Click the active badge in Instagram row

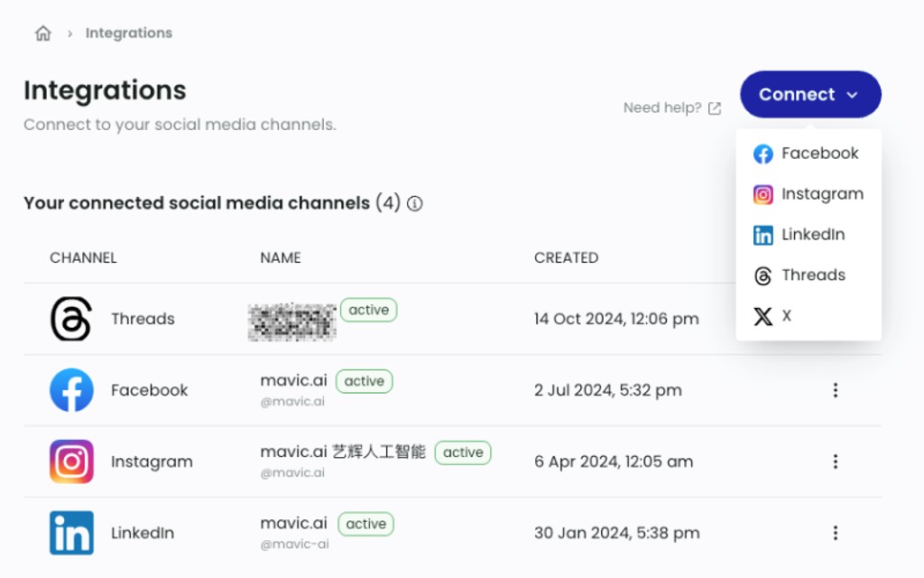pyautogui.click(x=463, y=453)
